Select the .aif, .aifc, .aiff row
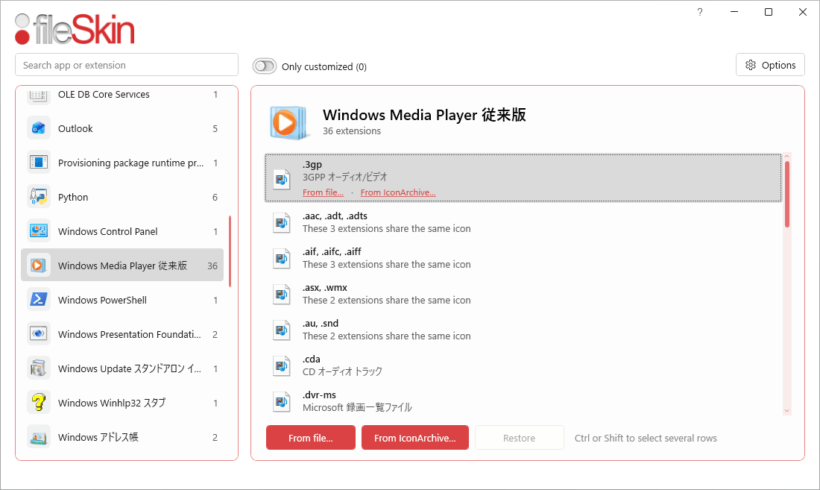The height and width of the screenshot is (490, 820). pos(523,258)
